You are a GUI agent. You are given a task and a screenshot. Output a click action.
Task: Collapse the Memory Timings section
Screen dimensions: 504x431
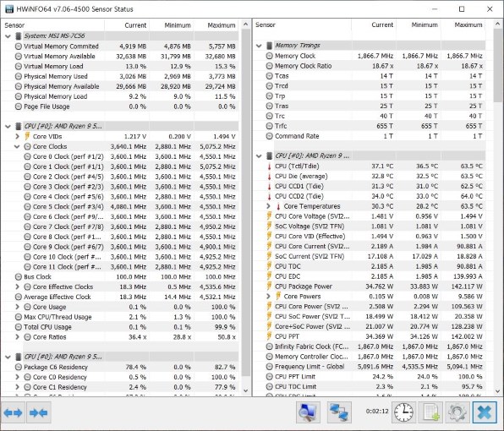tap(259, 46)
